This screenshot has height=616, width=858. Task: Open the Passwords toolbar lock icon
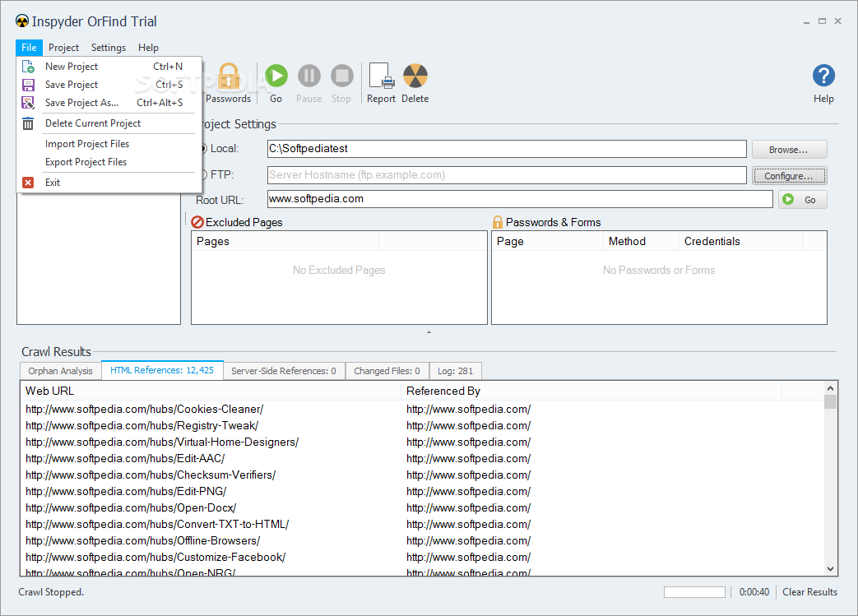click(228, 76)
